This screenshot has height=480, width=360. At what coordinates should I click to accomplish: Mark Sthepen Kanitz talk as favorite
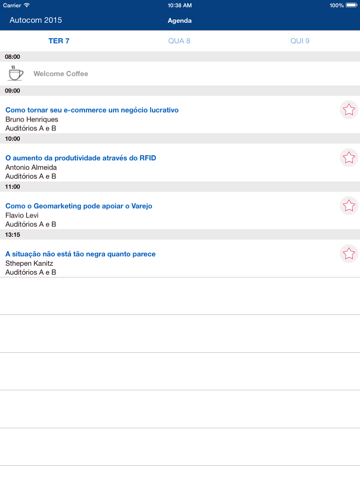[349, 254]
